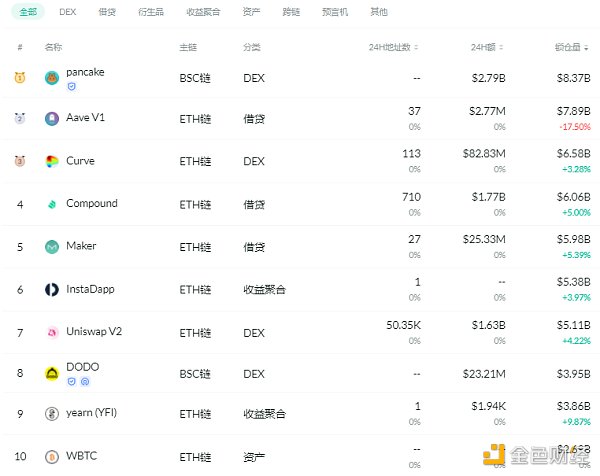Screen dimensions: 600x476
Task: Open the Compound name link
Action: (92, 203)
